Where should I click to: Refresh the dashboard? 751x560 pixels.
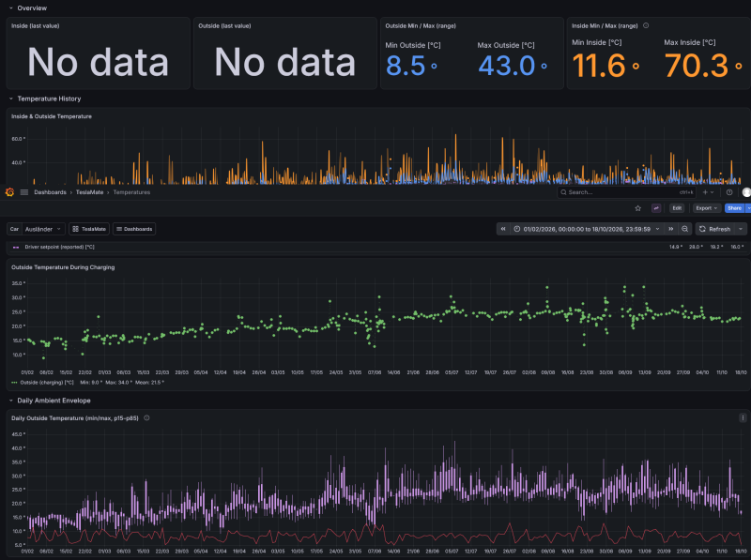click(715, 229)
